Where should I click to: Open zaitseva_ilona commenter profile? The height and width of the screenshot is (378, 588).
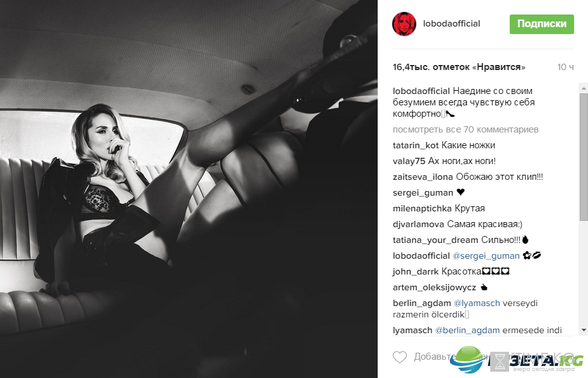tap(423, 177)
